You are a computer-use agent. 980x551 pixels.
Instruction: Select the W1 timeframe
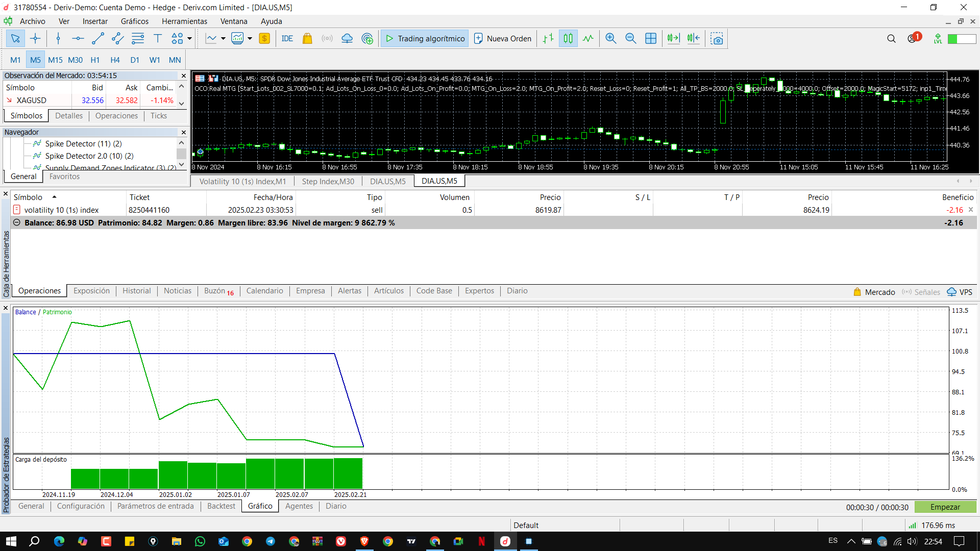(155, 60)
